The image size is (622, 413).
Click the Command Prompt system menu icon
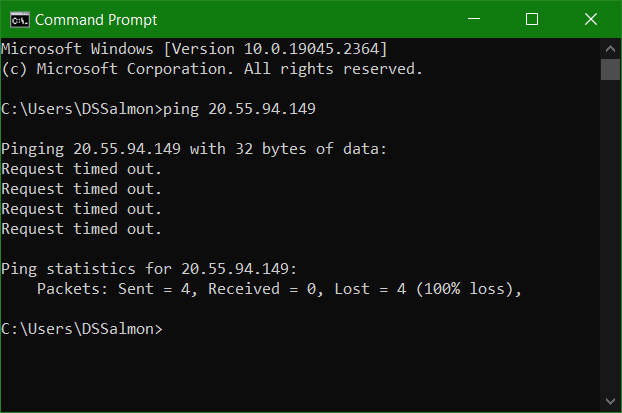pos(20,20)
